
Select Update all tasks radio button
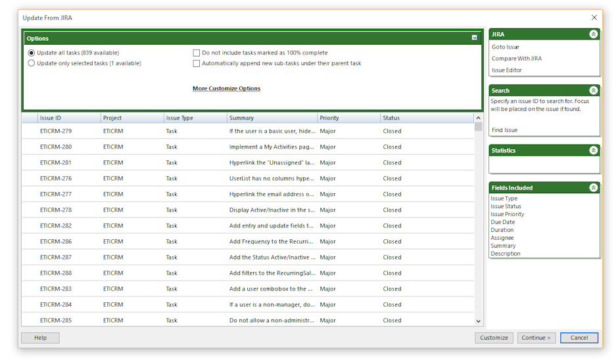[32, 53]
